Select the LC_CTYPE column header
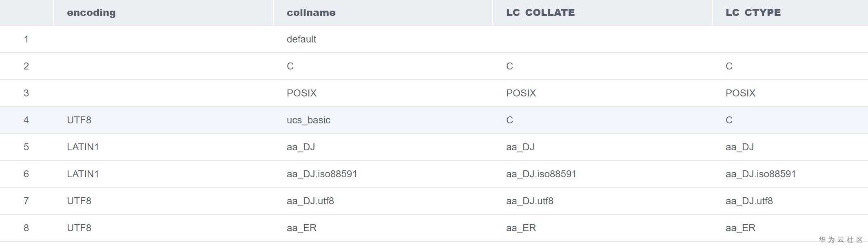868x250 pixels. pos(753,13)
